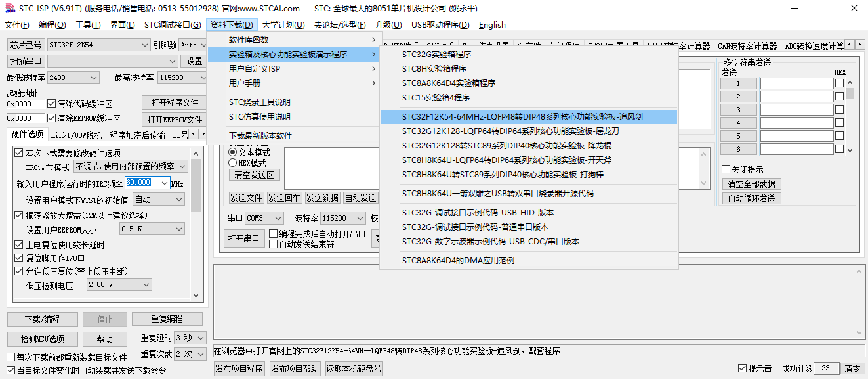Image resolution: width=868 pixels, height=379 pixels.
Task: Click 打开程序文件 button
Action: (x=175, y=103)
